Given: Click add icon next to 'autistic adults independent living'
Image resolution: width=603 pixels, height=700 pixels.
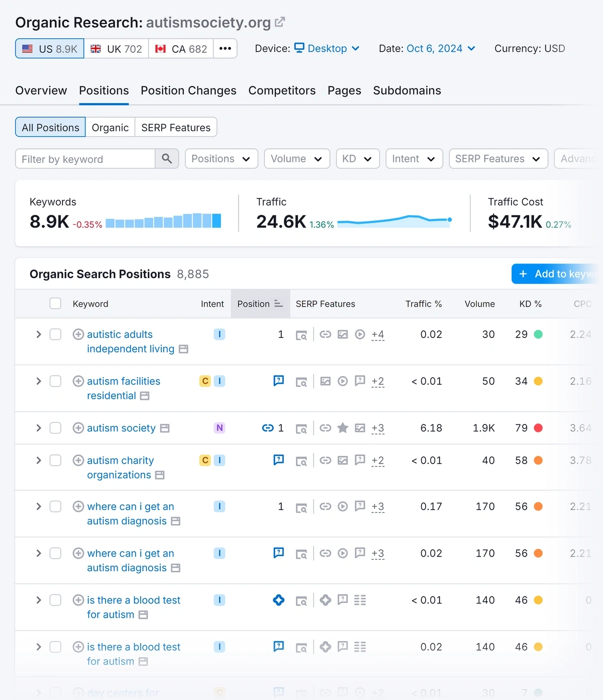Looking at the screenshot, I should click(78, 334).
